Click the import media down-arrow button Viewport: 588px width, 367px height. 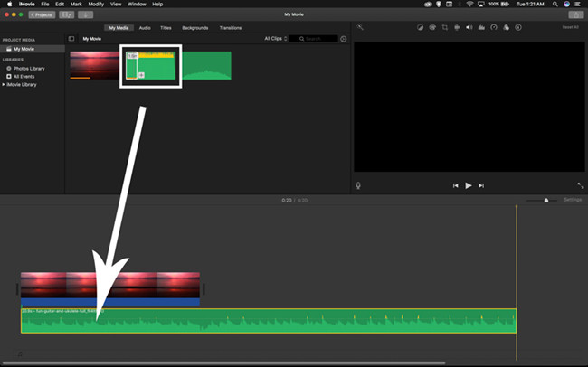click(86, 14)
